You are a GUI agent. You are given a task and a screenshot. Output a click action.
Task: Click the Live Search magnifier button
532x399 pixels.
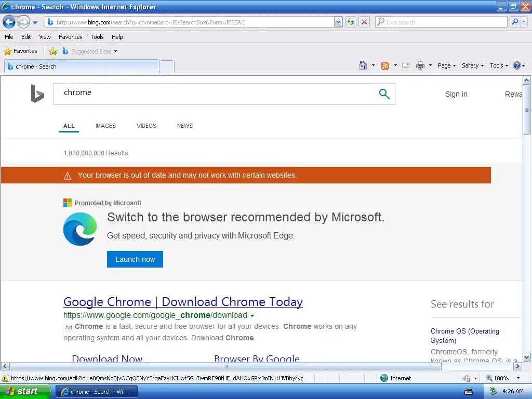coord(515,22)
